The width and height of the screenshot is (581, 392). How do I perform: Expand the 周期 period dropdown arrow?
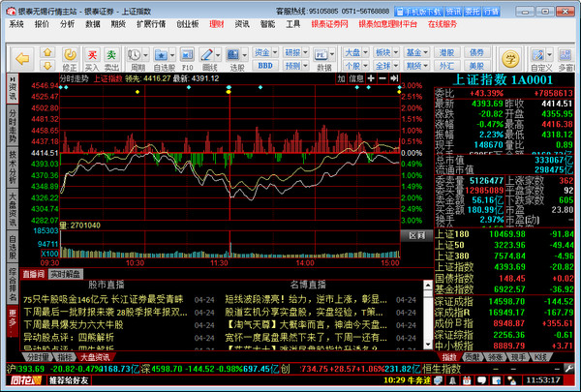[x=145, y=55]
